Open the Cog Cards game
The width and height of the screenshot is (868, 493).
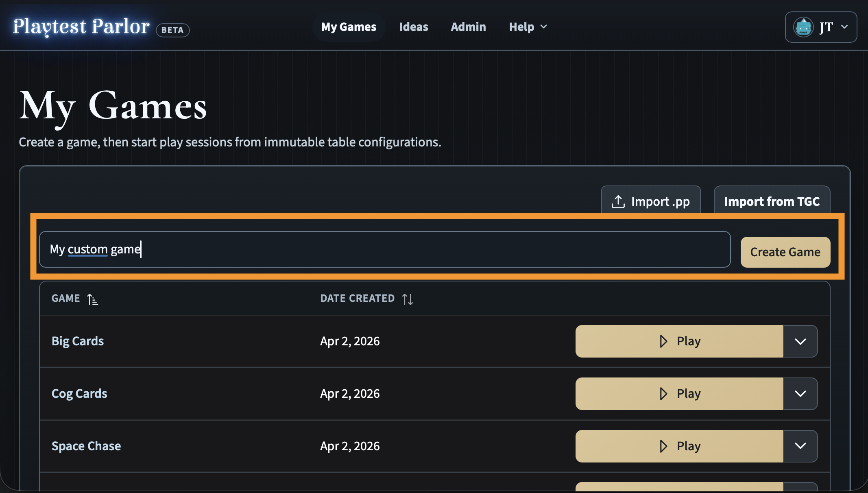(79, 393)
